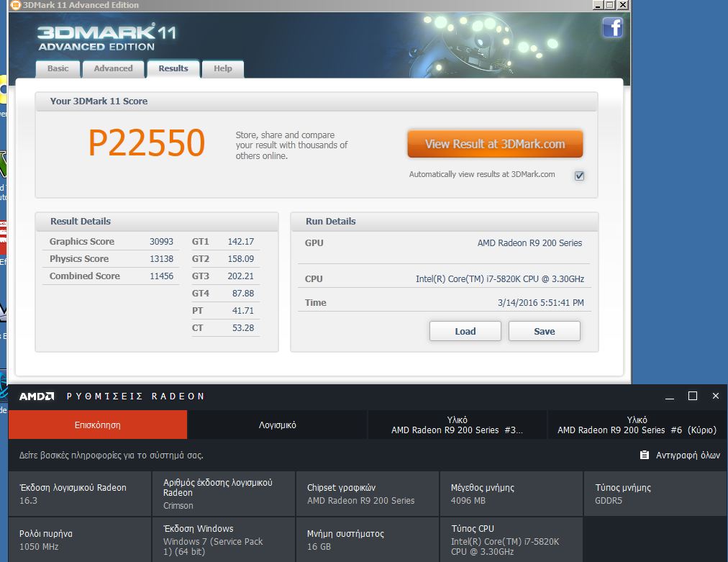
Task: Select the Results tab
Action: pyautogui.click(x=173, y=69)
